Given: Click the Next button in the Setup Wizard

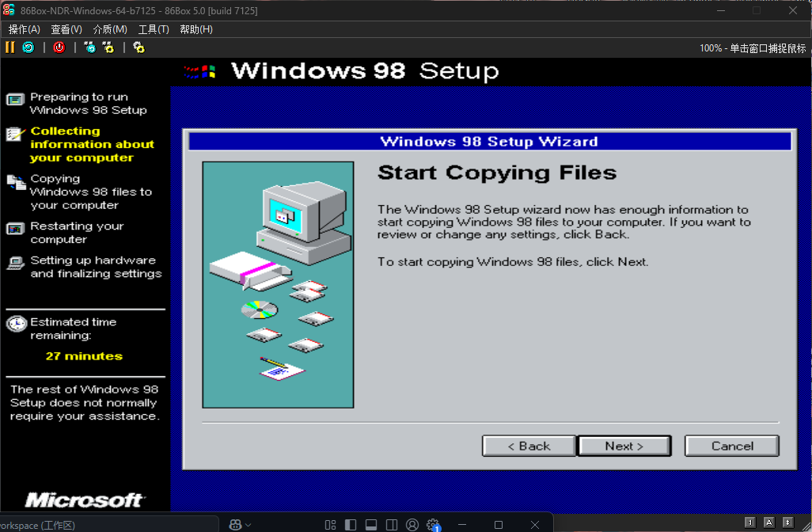Looking at the screenshot, I should 624,446.
